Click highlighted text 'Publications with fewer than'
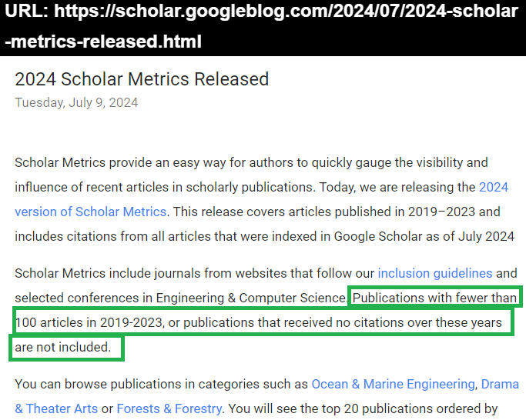This screenshot has width=526, height=420. 434,298
